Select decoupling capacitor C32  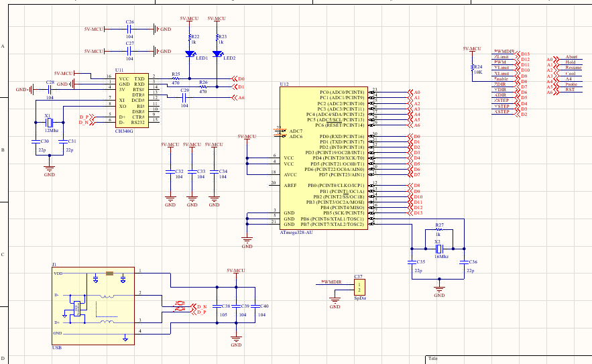tap(170, 172)
